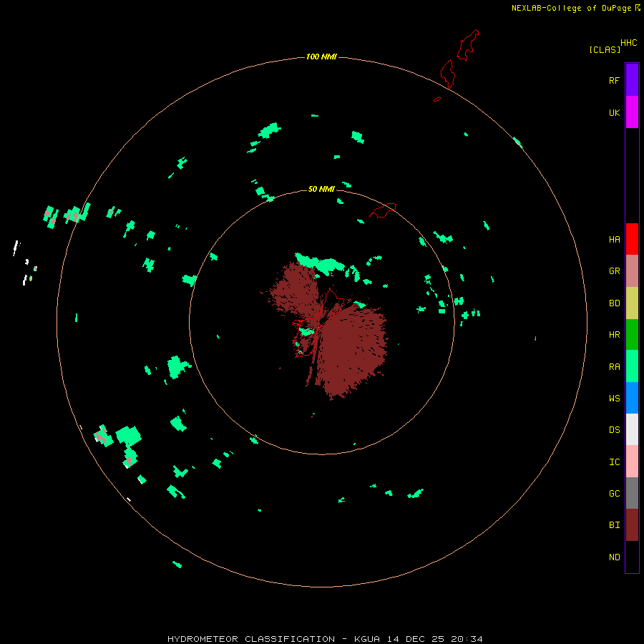Select the IC pink legend swatch
Viewport: 644px width, 644px height.
(632, 462)
